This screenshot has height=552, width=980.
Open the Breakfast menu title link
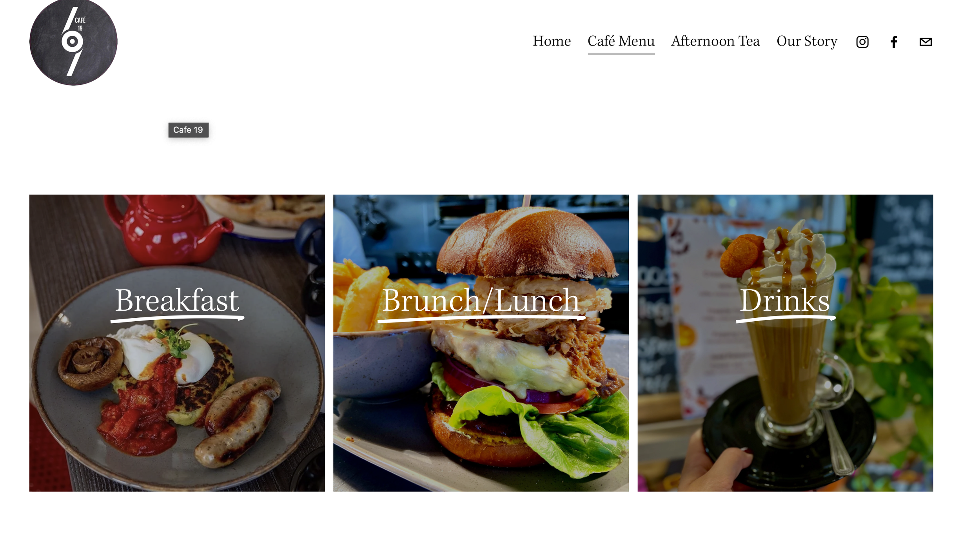tap(177, 301)
